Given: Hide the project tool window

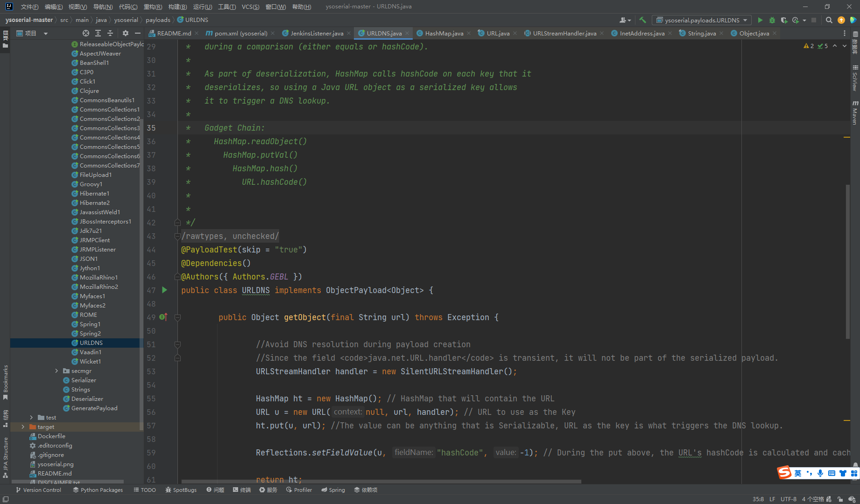Looking at the screenshot, I should click(137, 33).
